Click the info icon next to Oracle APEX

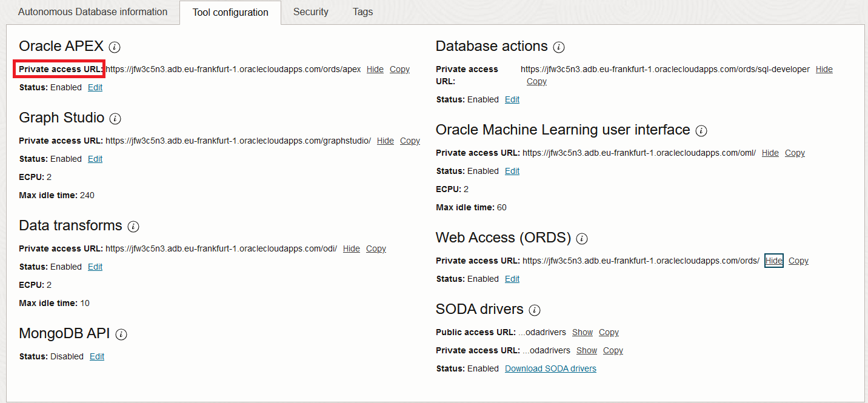[x=115, y=47]
